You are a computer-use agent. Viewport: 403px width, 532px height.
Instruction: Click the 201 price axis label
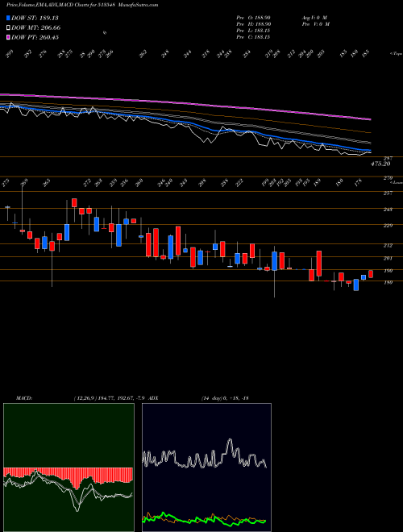pos(388,258)
